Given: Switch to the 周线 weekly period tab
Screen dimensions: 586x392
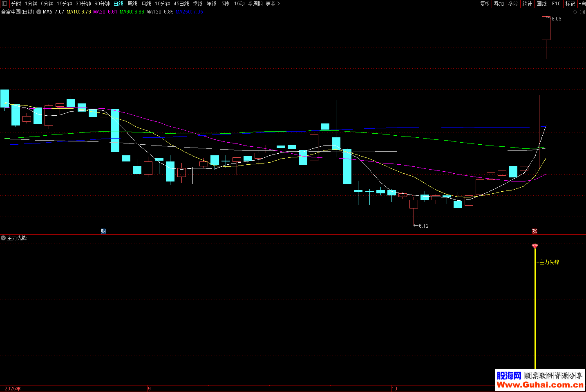Looking at the screenshot, I should (x=132, y=4).
